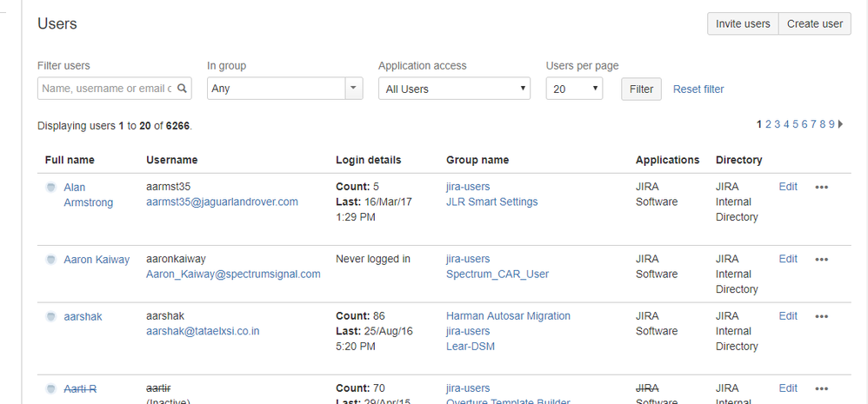Click the Applications column header
This screenshot has height=404, width=868.
pyautogui.click(x=667, y=160)
